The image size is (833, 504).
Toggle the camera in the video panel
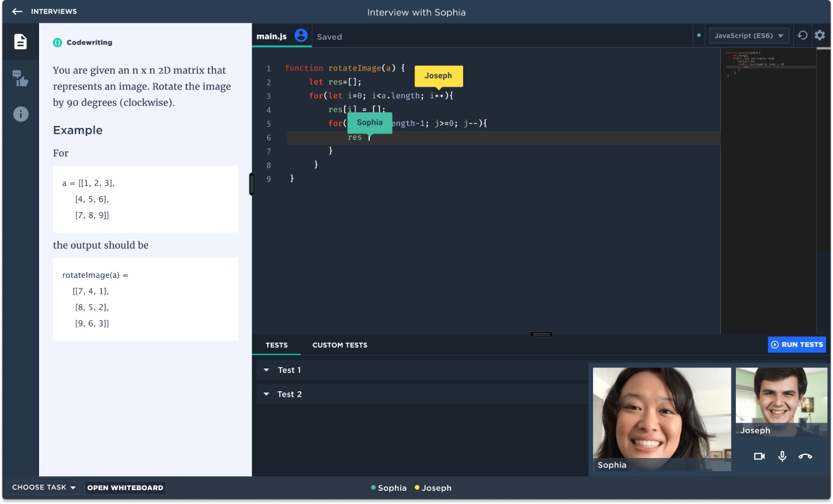(x=759, y=456)
